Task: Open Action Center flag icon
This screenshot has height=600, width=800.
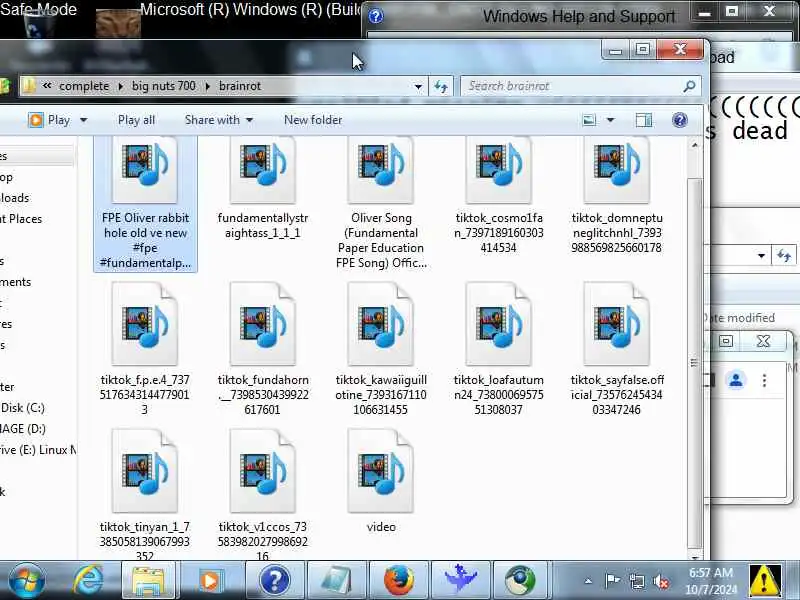Action: (x=612, y=581)
